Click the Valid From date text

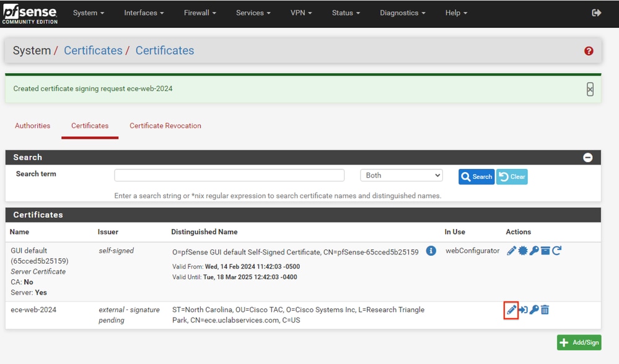(x=236, y=267)
